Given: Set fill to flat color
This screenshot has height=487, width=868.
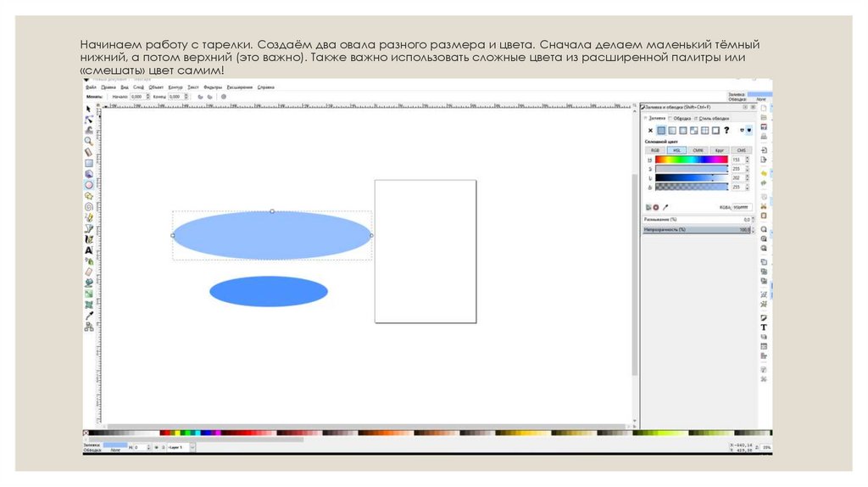Looking at the screenshot, I should pos(662,131).
